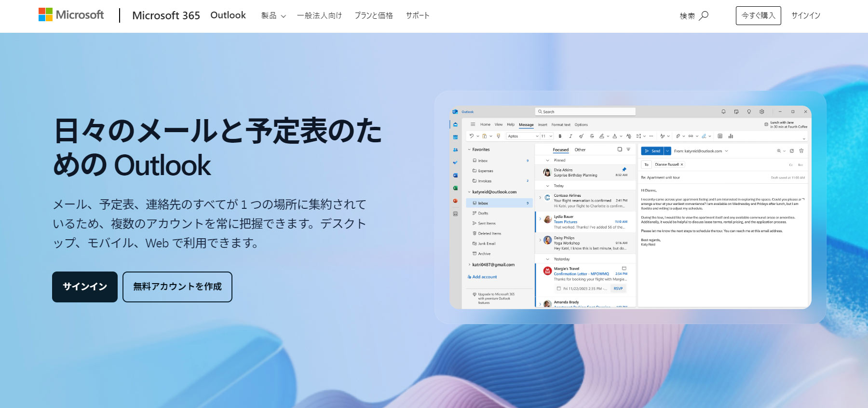Switch to the View ribbon tab
The height and width of the screenshot is (408, 868).
click(x=499, y=124)
